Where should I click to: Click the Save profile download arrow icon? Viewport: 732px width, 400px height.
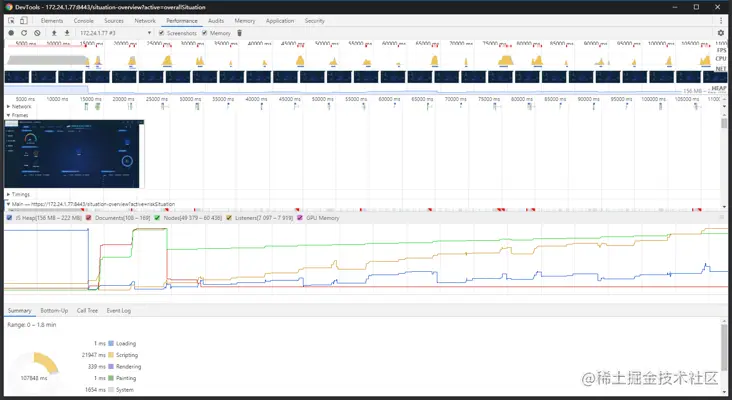(x=67, y=33)
